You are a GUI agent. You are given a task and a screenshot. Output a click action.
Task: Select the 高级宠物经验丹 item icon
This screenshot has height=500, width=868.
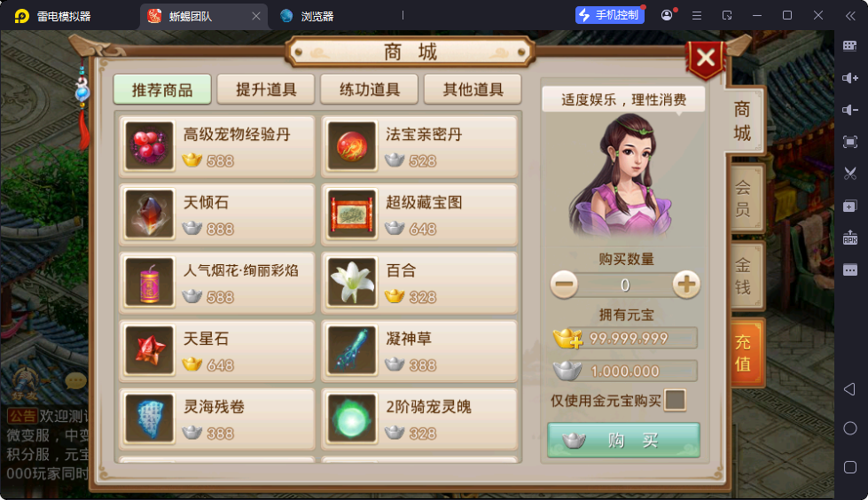[149, 146]
